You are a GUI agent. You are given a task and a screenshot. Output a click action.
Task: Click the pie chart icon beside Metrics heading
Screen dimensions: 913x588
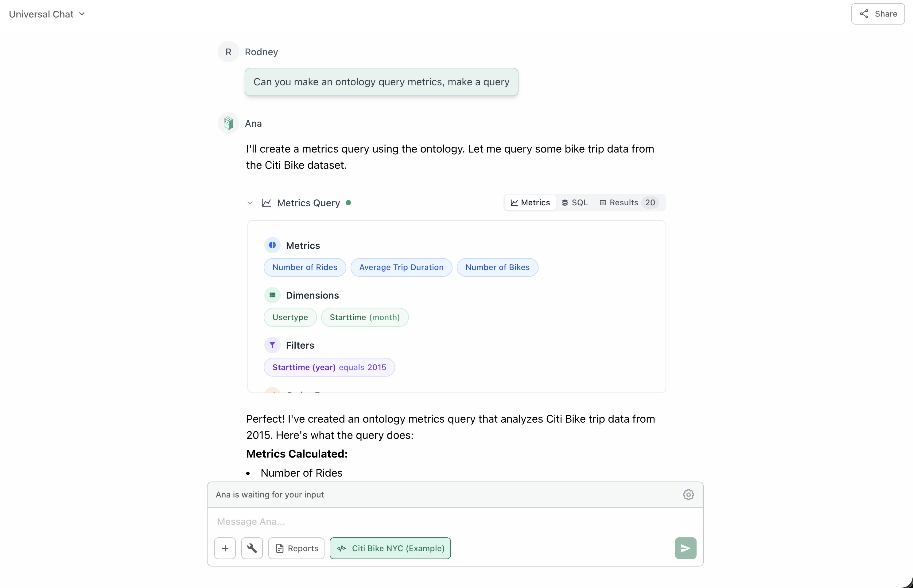[272, 245]
